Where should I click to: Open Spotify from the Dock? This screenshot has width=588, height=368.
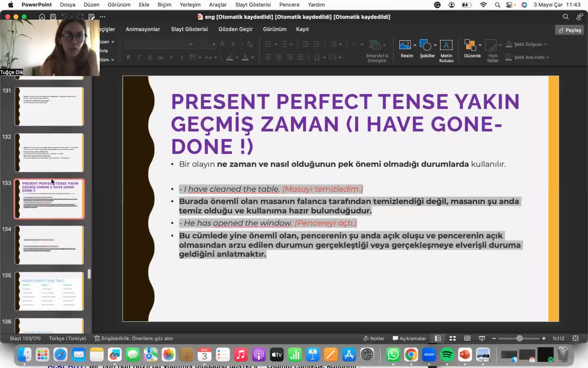pyautogui.click(x=447, y=355)
